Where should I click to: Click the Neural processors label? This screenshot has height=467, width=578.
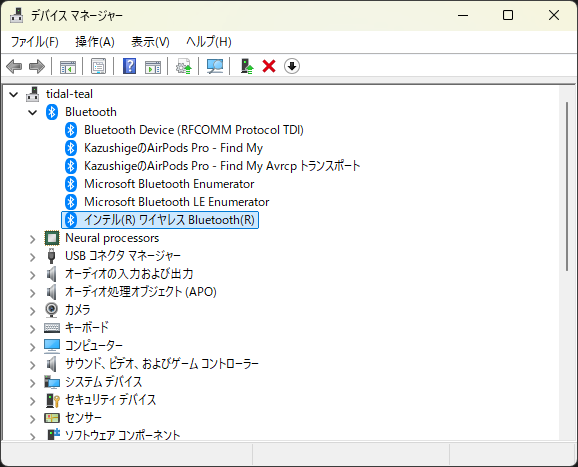coord(112,238)
